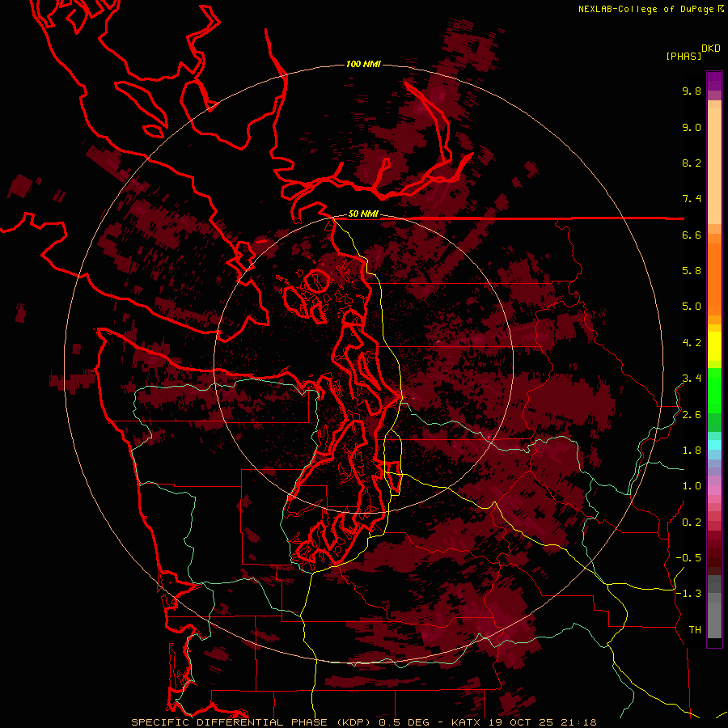728x728 pixels.
Task: Click the 1.8 scale value
Action: tap(692, 451)
